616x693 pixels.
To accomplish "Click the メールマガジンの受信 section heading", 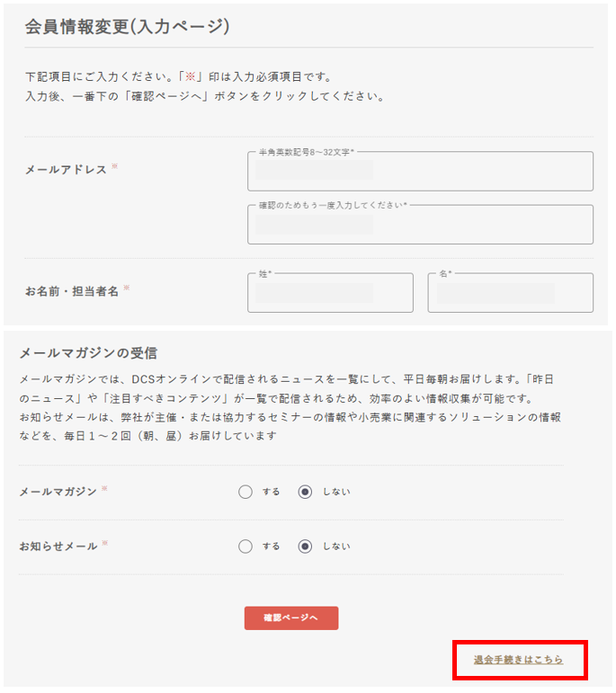I will click(x=88, y=352).
